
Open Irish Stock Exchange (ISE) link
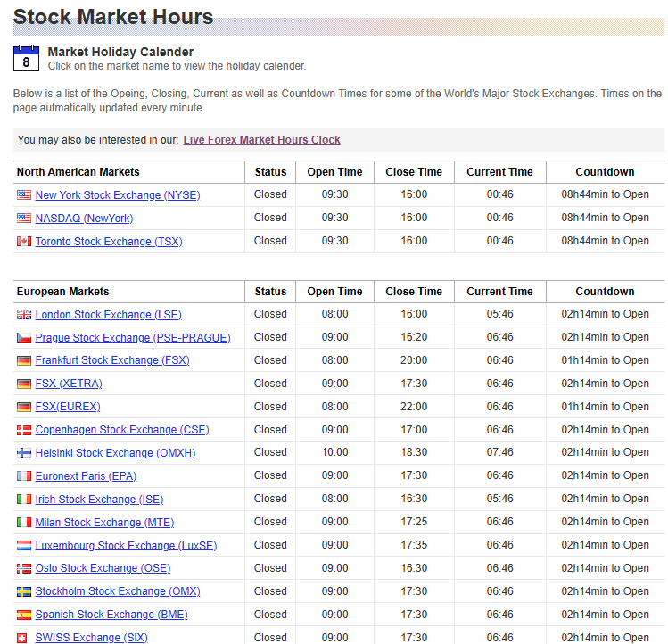pyautogui.click(x=99, y=500)
